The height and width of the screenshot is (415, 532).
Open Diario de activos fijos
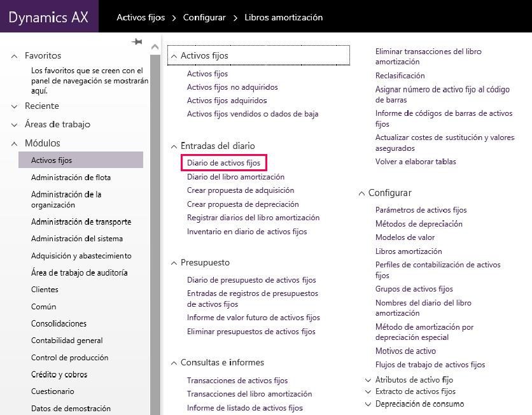223,163
